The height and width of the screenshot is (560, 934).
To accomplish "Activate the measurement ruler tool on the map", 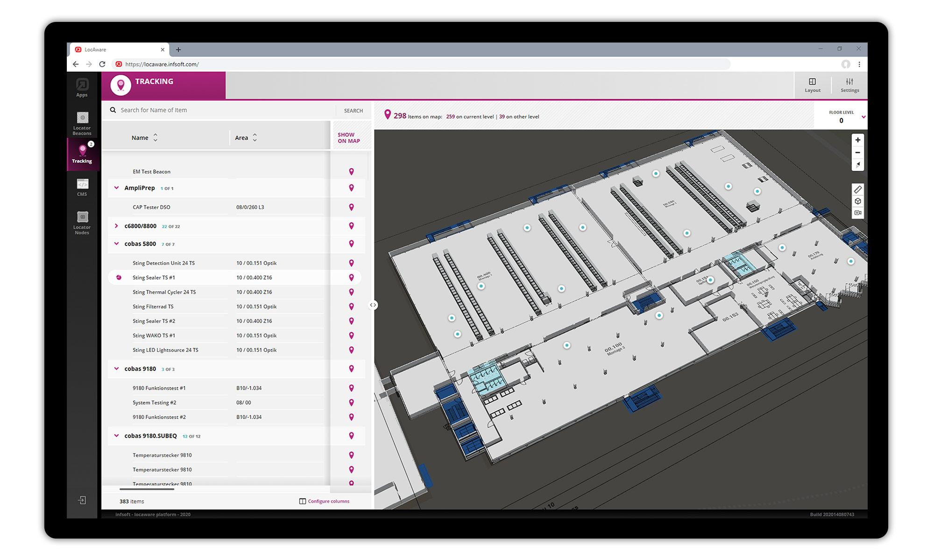I will coord(858,189).
